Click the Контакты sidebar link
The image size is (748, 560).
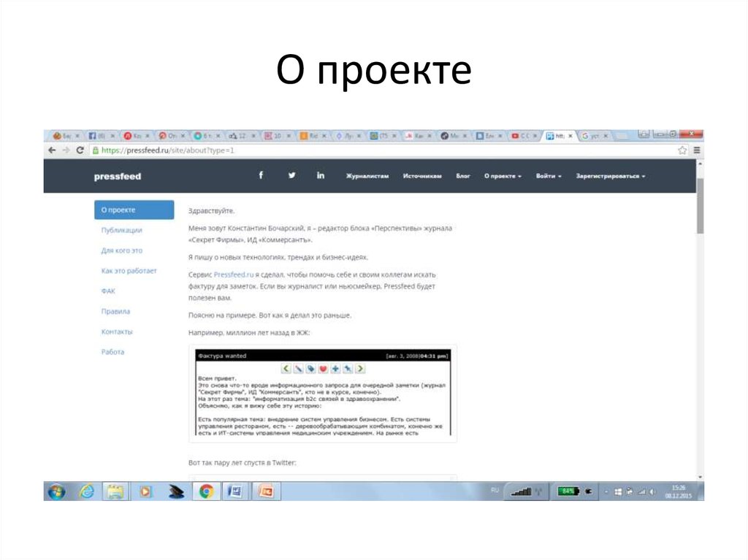[x=115, y=331]
